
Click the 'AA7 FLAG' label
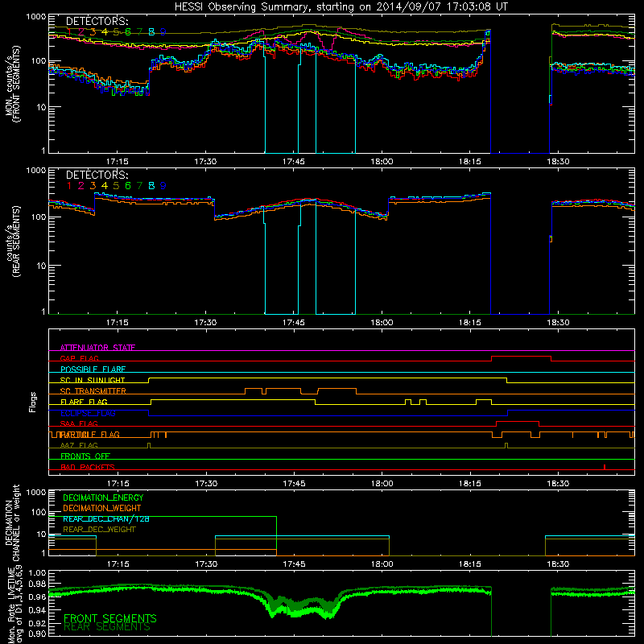[x=79, y=445]
